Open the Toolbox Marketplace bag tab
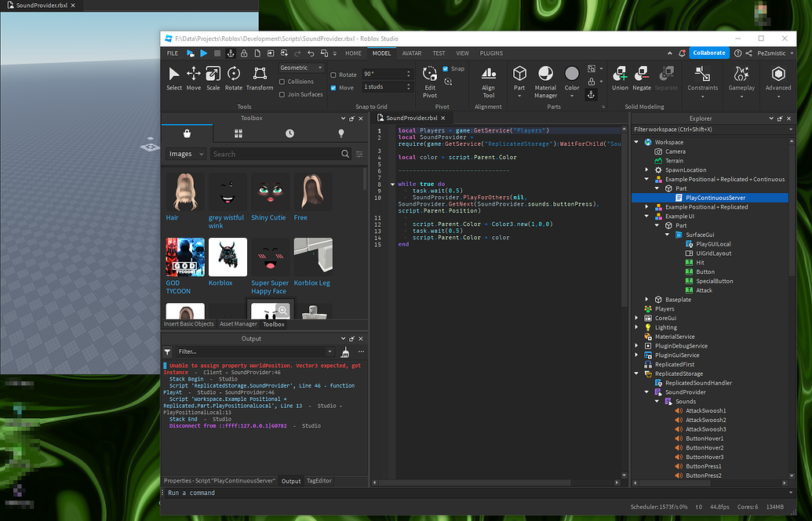 [x=187, y=133]
